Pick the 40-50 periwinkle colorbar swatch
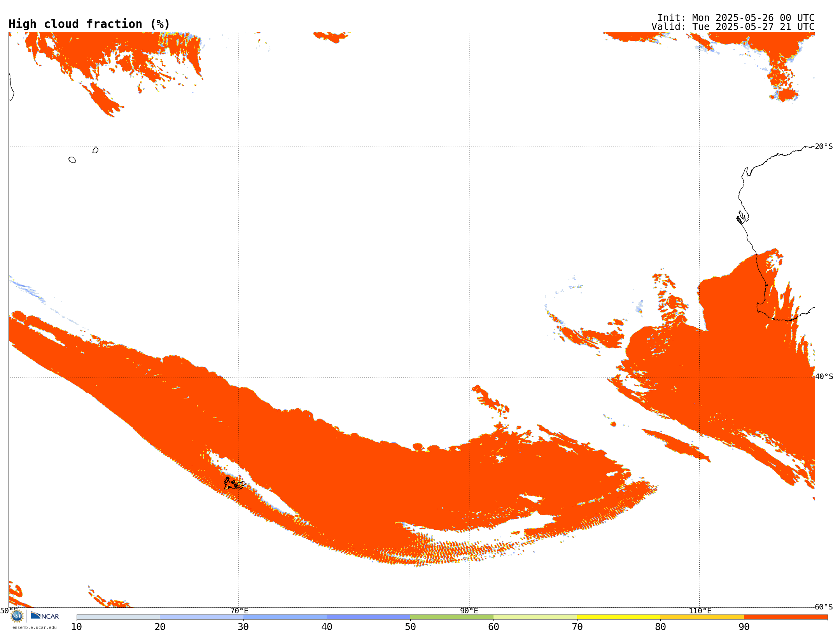The width and height of the screenshot is (840, 632). [368, 617]
